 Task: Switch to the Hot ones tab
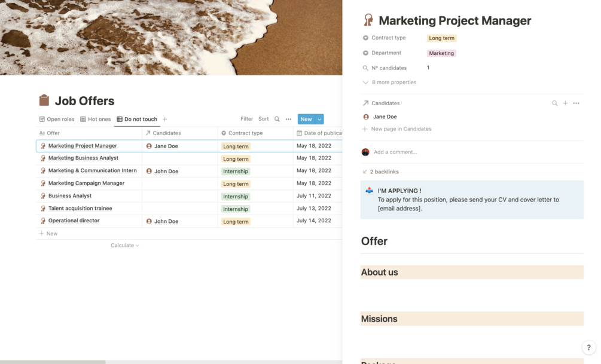(96, 119)
